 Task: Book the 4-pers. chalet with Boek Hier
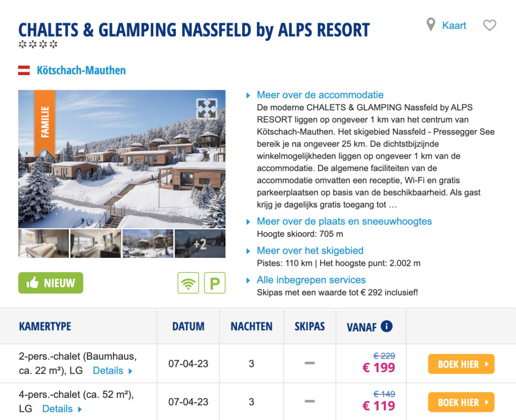click(461, 402)
